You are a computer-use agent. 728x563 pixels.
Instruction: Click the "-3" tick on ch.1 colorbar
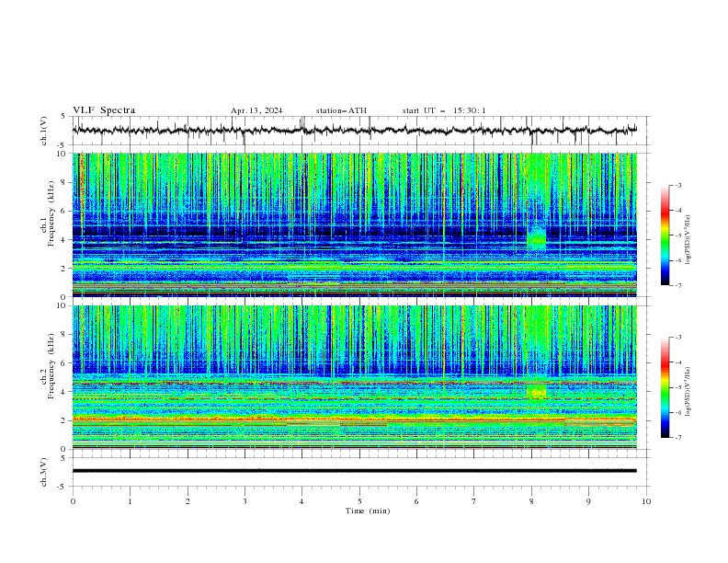[678, 185]
